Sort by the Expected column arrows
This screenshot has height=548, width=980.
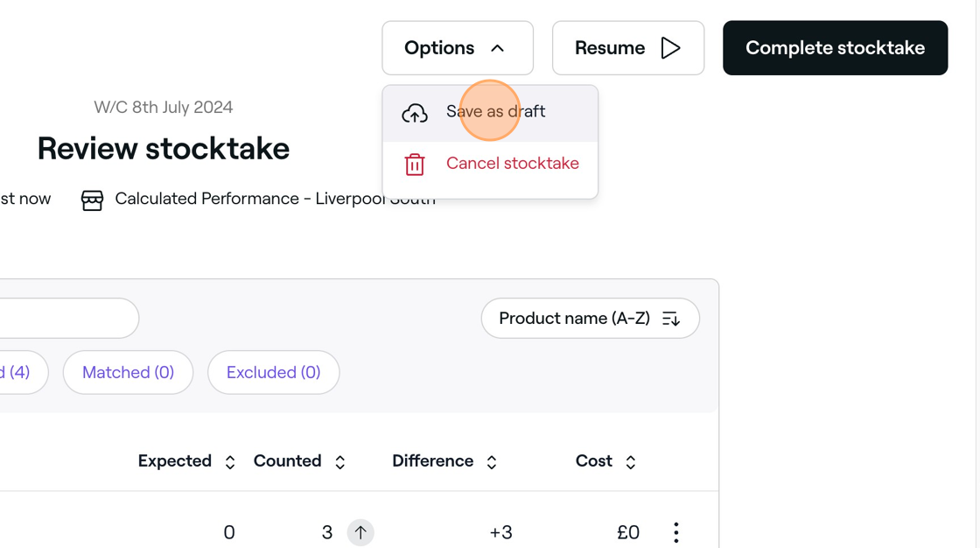coord(230,462)
